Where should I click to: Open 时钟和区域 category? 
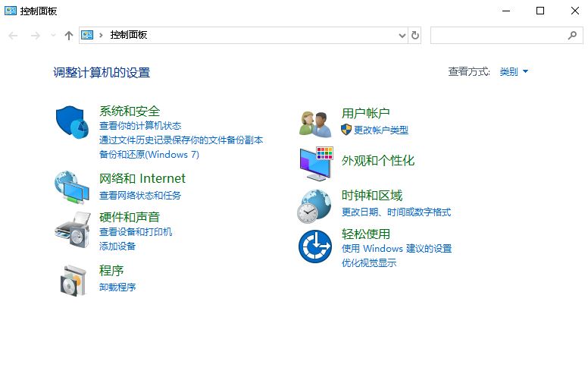(x=371, y=195)
